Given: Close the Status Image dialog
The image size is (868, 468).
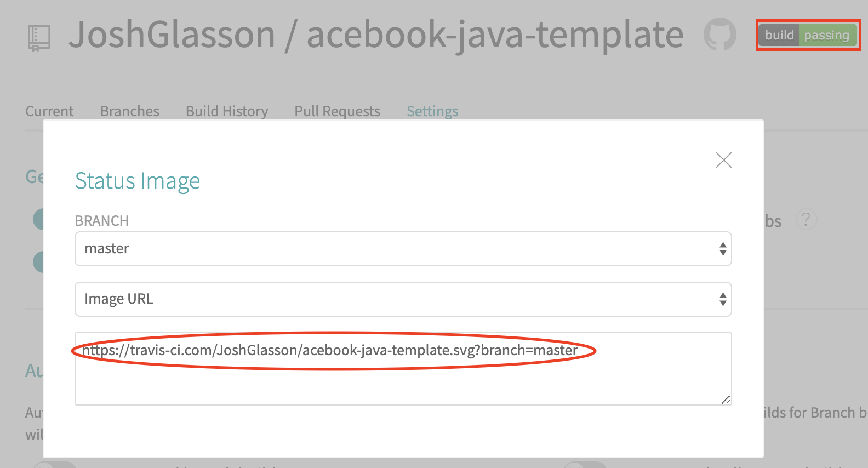Looking at the screenshot, I should [x=723, y=160].
